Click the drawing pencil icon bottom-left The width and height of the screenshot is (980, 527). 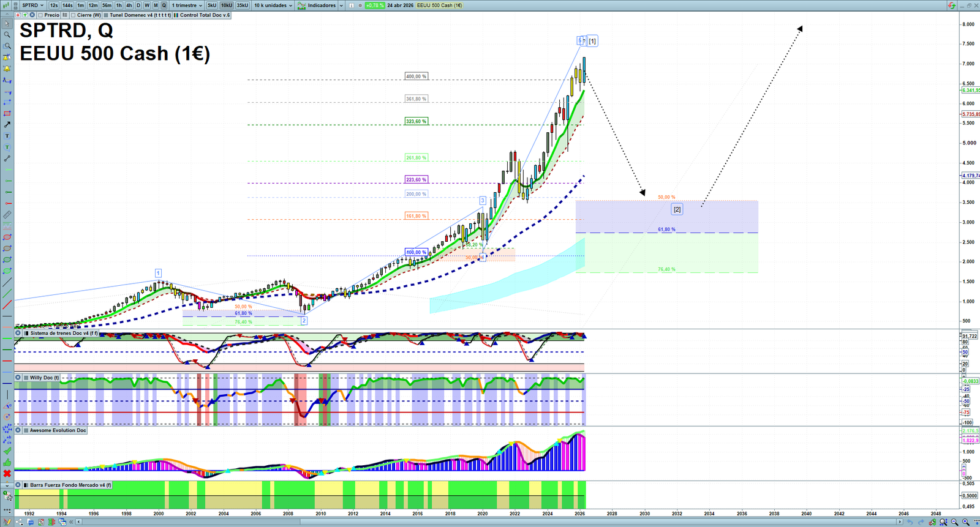[7, 522]
